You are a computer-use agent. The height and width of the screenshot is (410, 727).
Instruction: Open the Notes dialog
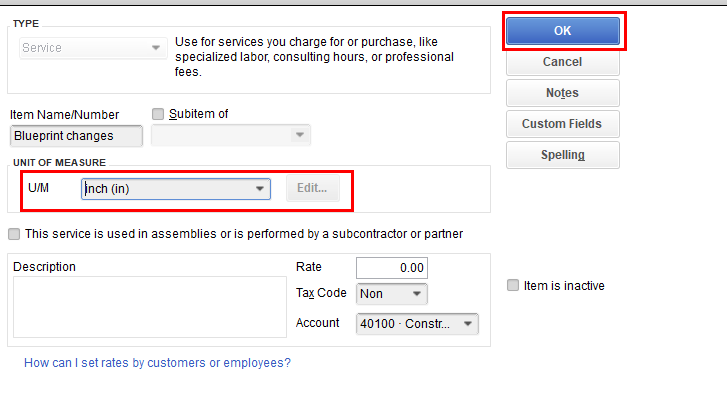tap(562, 93)
